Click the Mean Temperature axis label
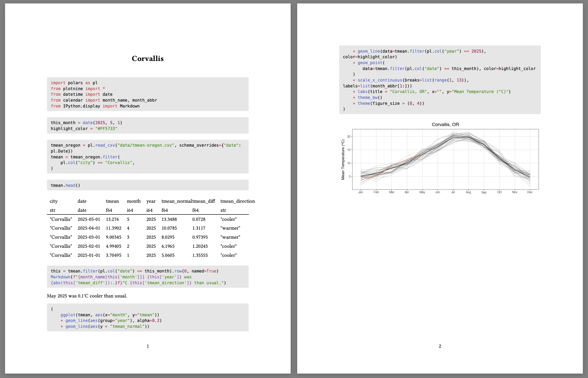 [343, 160]
